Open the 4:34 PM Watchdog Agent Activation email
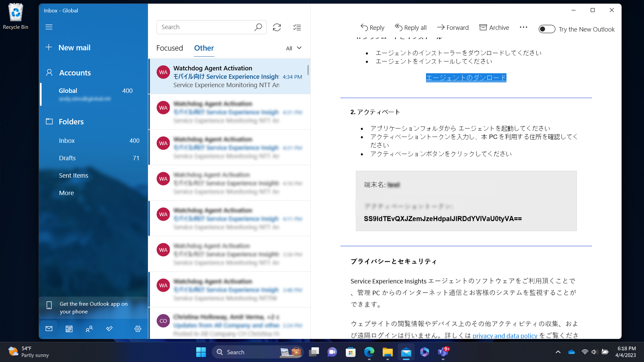644x362 pixels. point(229,76)
